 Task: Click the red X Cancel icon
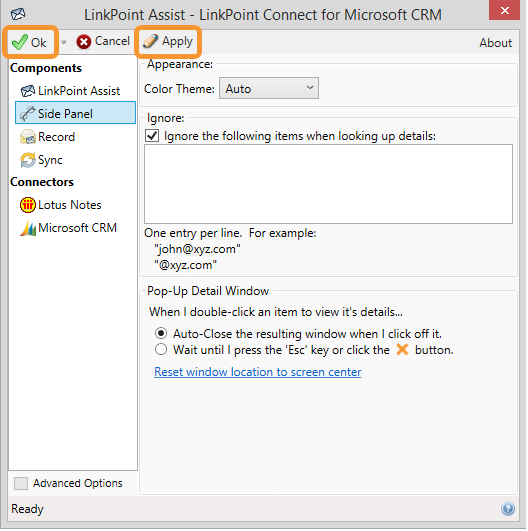[x=83, y=42]
